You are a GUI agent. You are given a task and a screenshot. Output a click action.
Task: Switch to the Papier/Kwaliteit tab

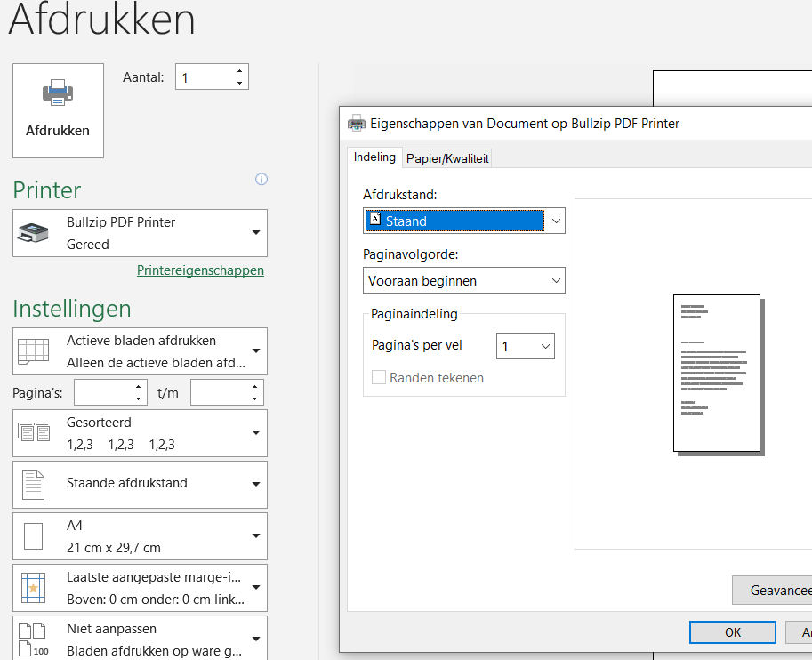pos(447,158)
